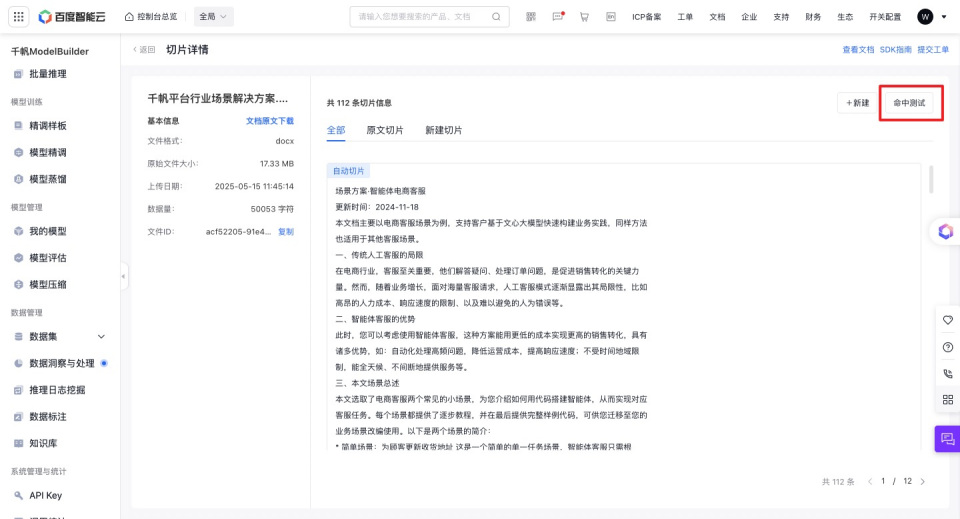960x519 pixels.
Task: Open 支持 in top menu
Action: click(781, 17)
